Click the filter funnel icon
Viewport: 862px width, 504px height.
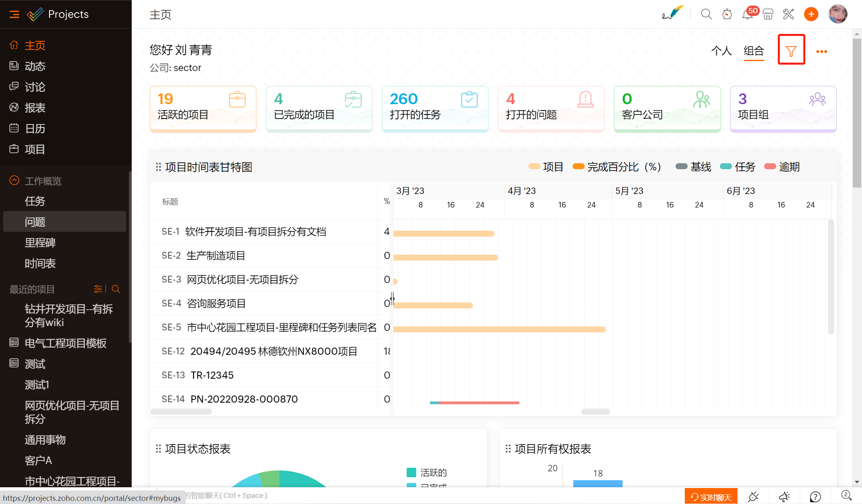click(791, 51)
